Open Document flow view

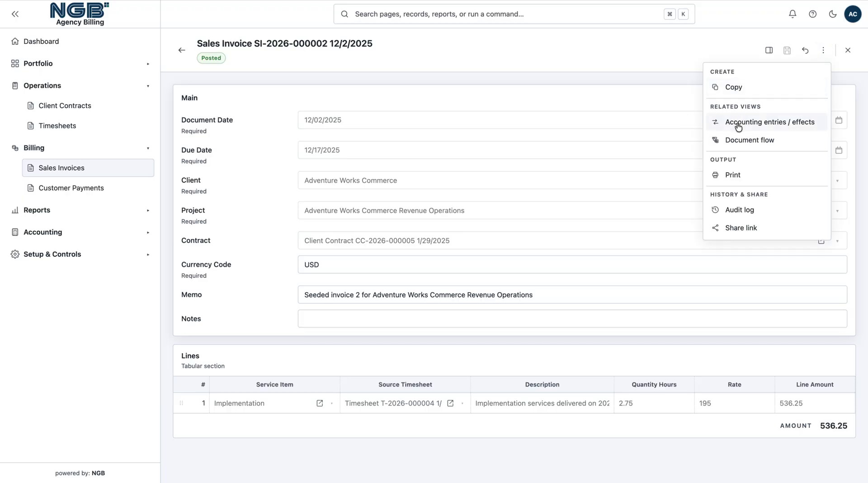pyautogui.click(x=767, y=140)
